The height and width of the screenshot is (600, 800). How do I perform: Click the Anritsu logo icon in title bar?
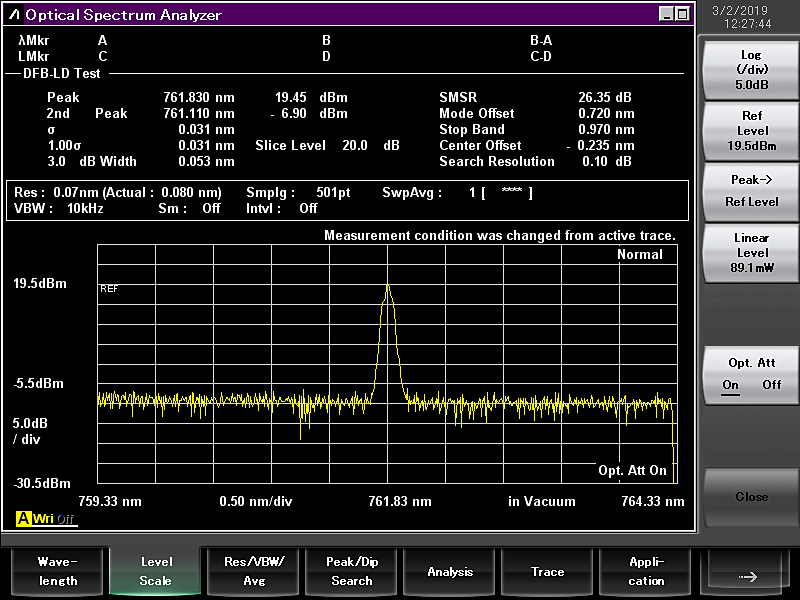[x=15, y=15]
